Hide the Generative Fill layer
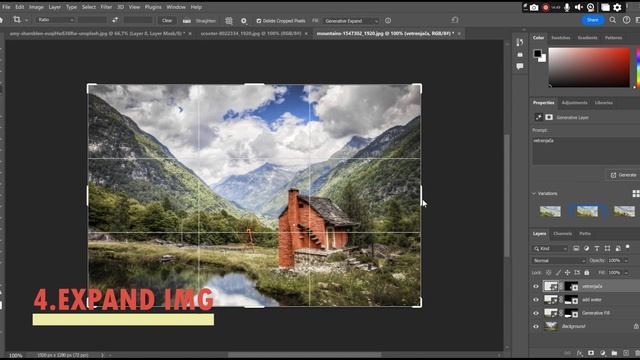This screenshot has width=640, height=360. pos(536,313)
